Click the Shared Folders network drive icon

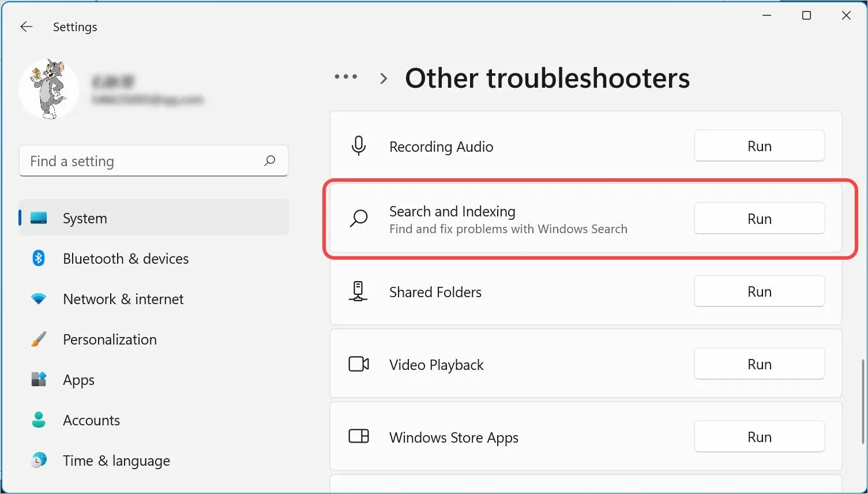(x=358, y=291)
